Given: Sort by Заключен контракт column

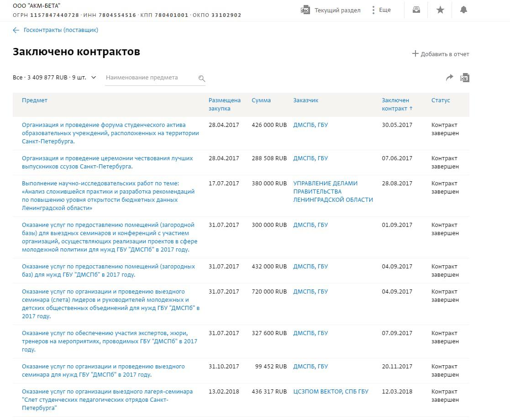Looking at the screenshot, I should (397, 105).
